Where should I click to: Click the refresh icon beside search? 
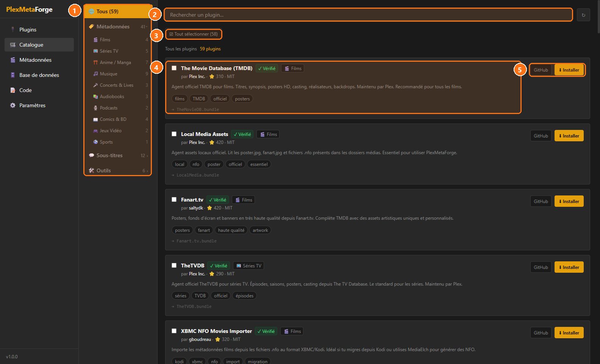click(583, 15)
